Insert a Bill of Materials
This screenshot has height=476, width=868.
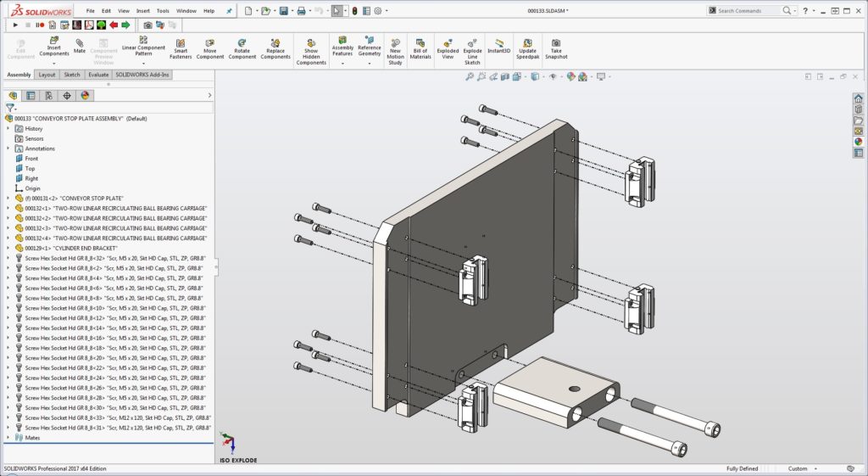tap(420, 48)
